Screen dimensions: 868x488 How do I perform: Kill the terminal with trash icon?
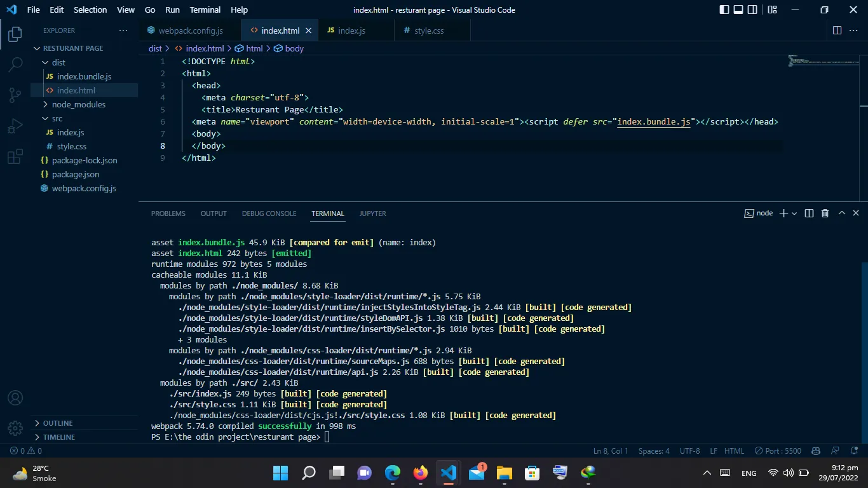825,213
